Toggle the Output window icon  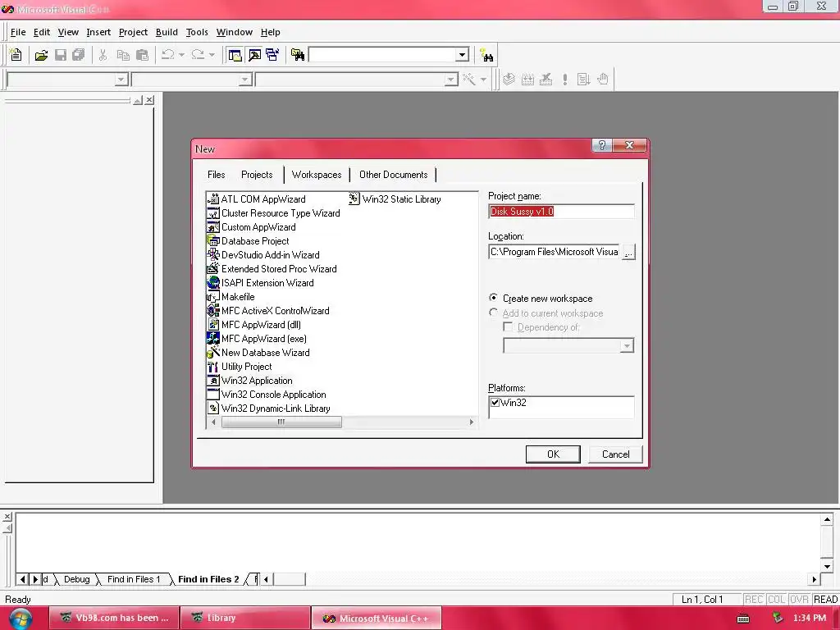click(x=254, y=55)
